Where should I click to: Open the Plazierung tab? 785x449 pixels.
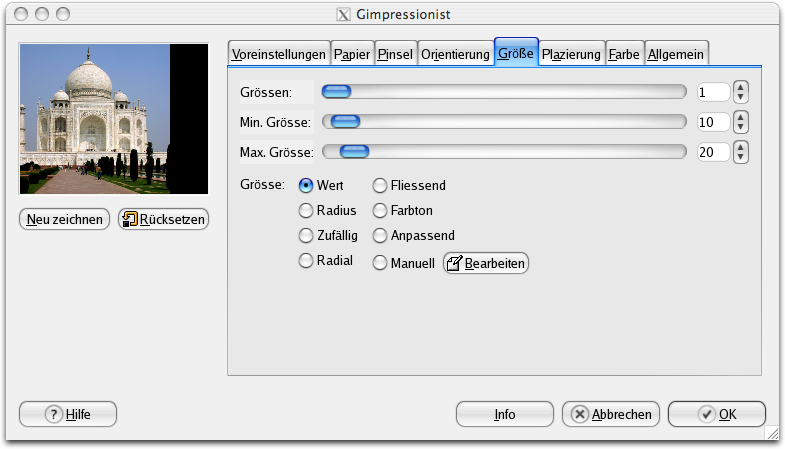[571, 54]
